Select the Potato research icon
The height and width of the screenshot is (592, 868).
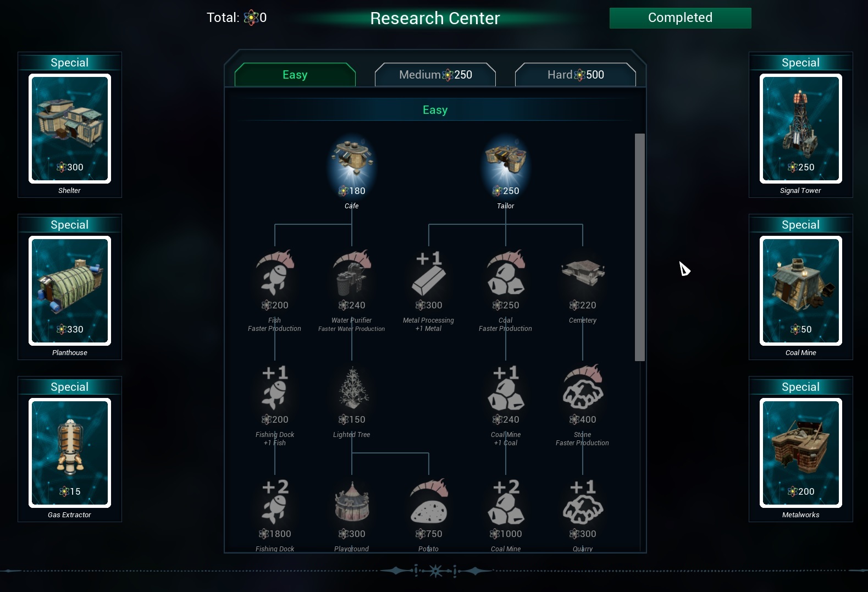(x=429, y=502)
